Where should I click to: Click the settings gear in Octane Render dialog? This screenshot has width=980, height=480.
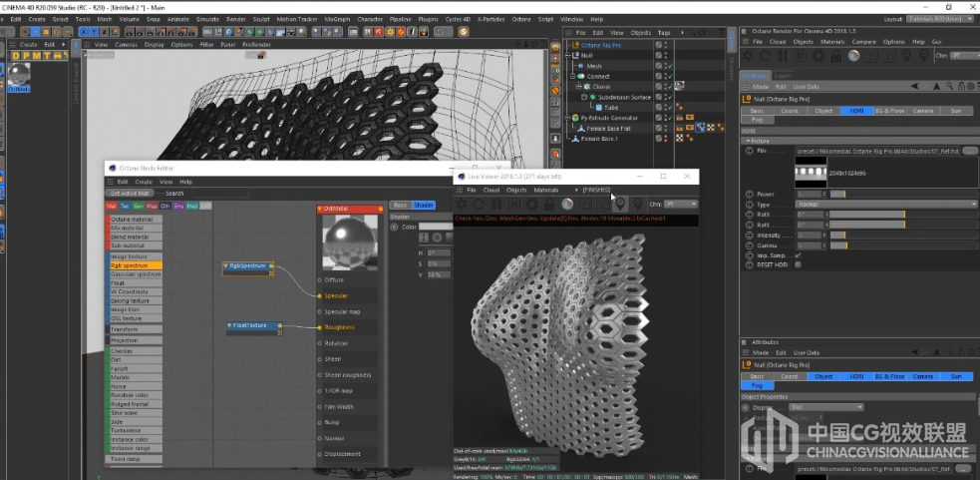(x=818, y=56)
